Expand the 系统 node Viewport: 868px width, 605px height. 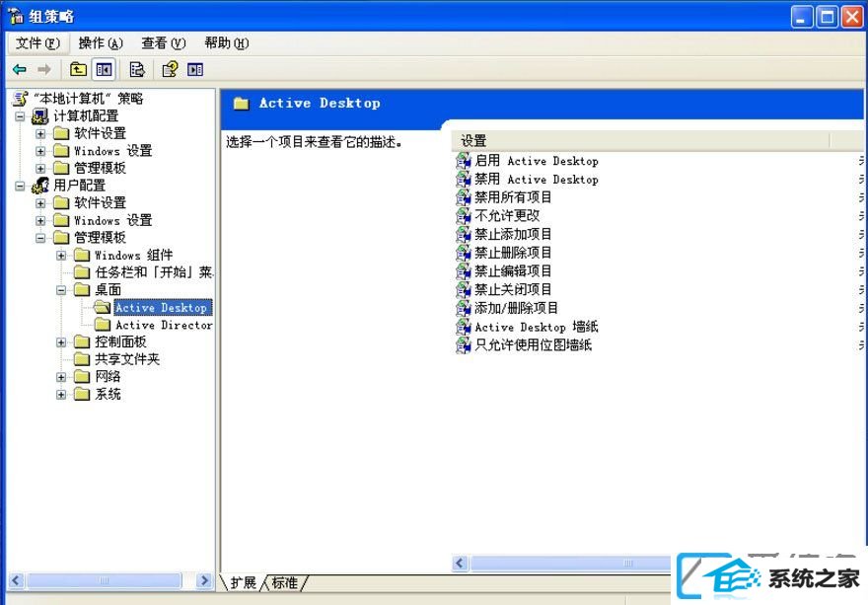point(61,395)
